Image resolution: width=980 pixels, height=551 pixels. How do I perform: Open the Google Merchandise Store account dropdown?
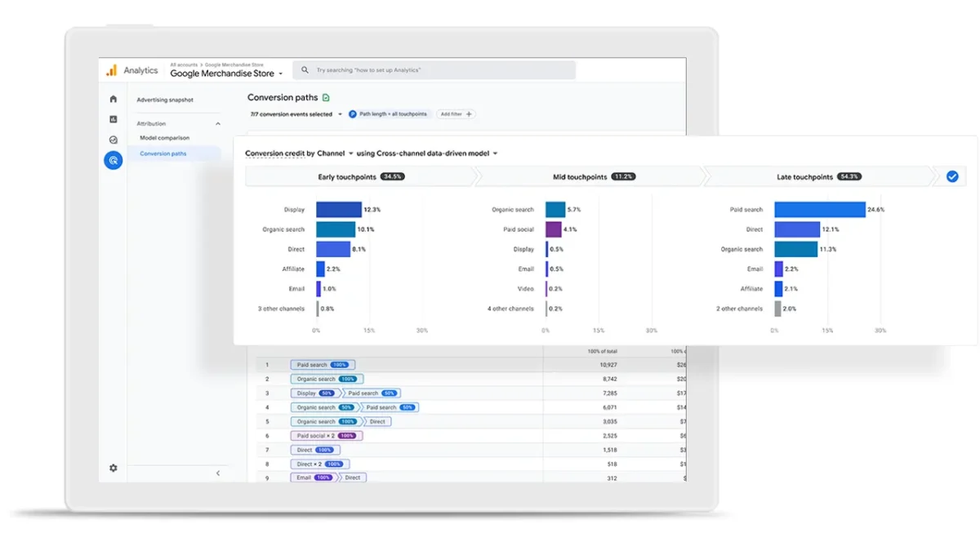tap(226, 73)
